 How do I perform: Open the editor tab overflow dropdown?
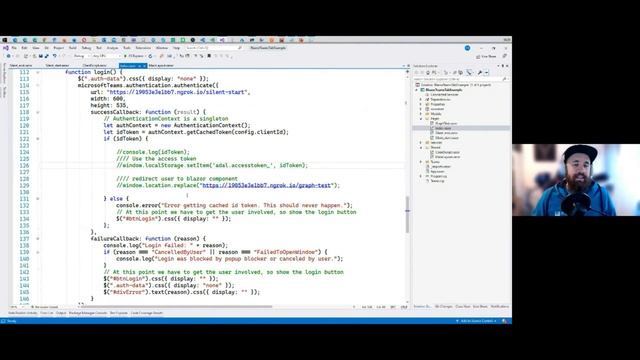click(x=404, y=66)
